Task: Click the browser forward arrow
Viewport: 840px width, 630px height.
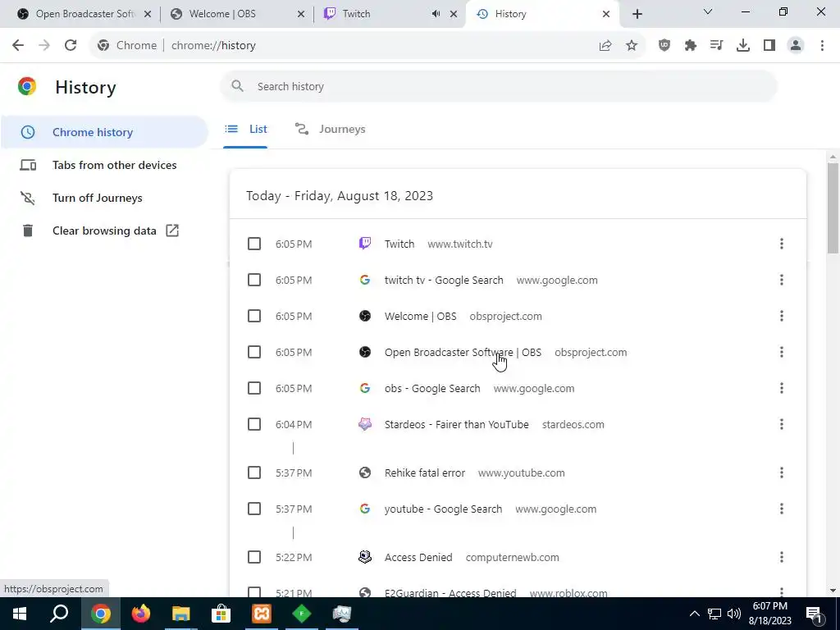Action: [44, 46]
